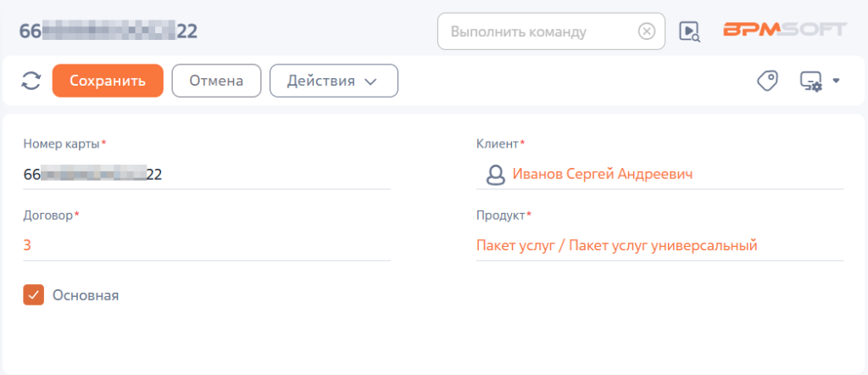
Task: Expand small arrow next to view settings
Action: (x=837, y=81)
